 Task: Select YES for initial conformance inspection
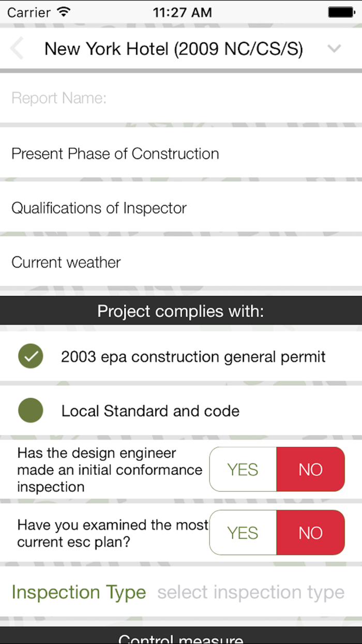click(x=243, y=469)
